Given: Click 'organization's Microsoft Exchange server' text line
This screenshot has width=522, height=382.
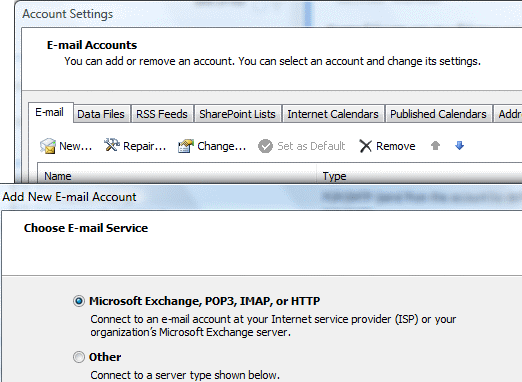Looking at the screenshot, I should pos(191,332).
